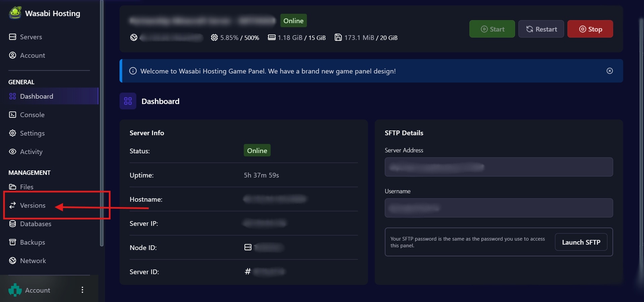The height and width of the screenshot is (302, 644).
Task: Click the Node ID server icon
Action: [248, 247]
